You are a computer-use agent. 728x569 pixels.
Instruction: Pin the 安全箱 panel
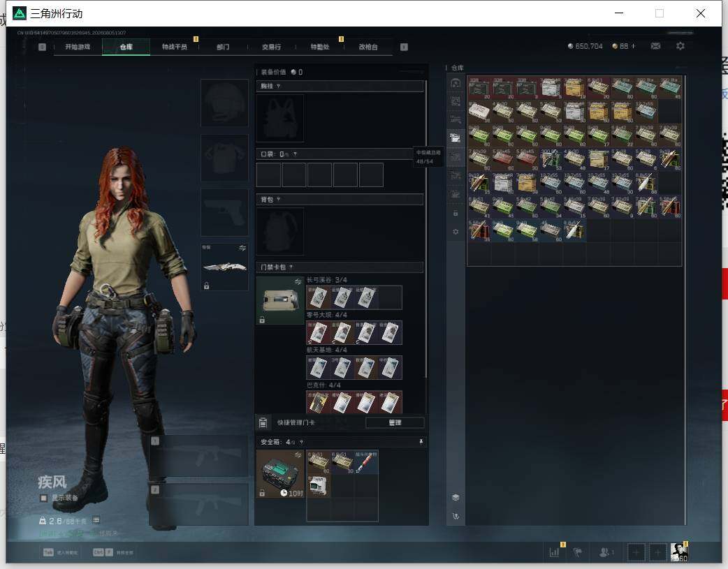[421, 442]
